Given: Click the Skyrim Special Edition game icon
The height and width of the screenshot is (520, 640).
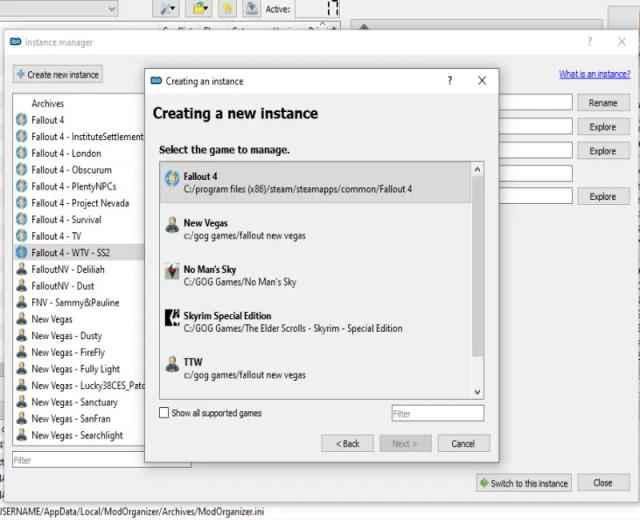Looking at the screenshot, I should (172, 317).
